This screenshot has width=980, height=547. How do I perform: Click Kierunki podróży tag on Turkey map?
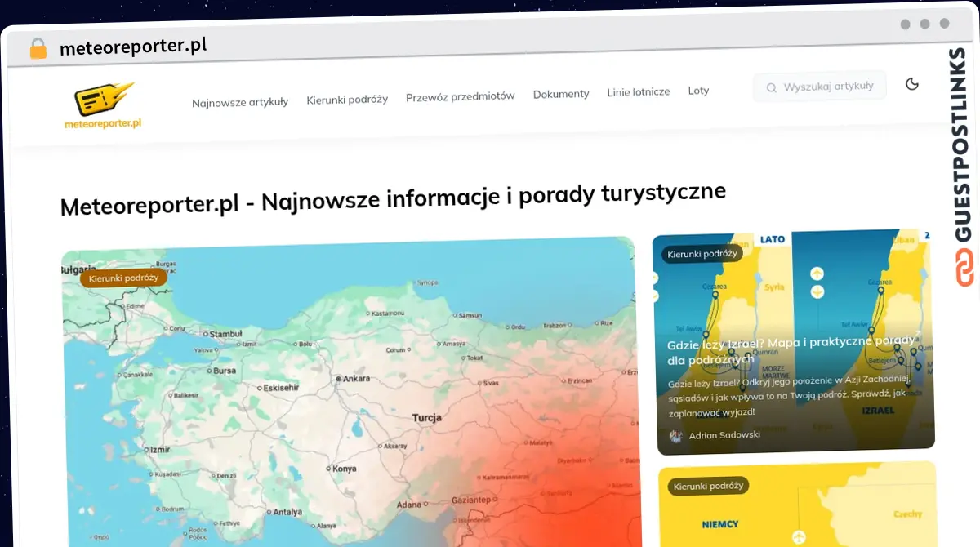123,278
